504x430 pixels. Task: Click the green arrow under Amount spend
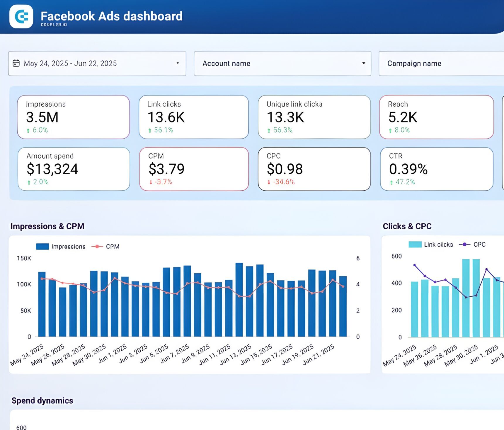pyautogui.click(x=29, y=182)
